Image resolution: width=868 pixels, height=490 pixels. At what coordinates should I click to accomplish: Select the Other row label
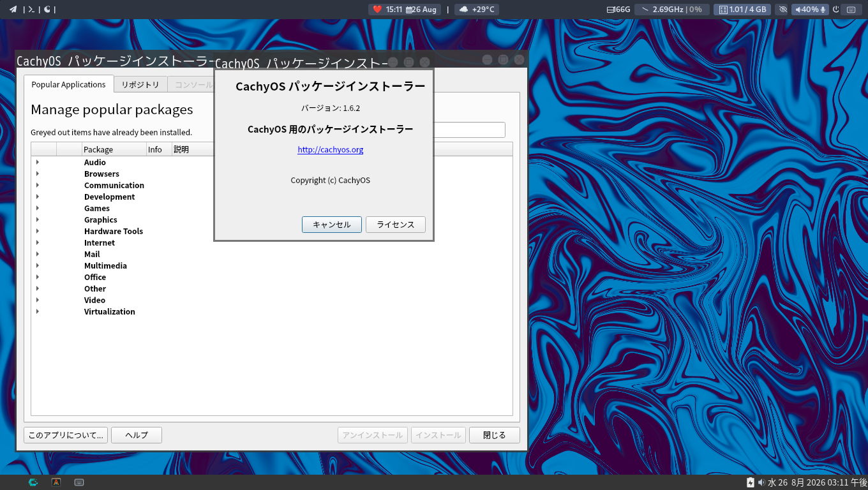(95, 288)
